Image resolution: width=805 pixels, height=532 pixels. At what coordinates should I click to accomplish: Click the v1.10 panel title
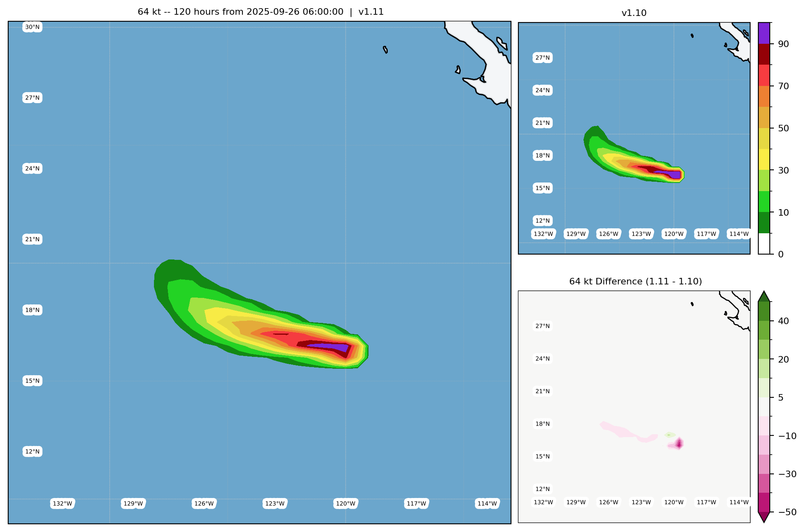(x=634, y=13)
